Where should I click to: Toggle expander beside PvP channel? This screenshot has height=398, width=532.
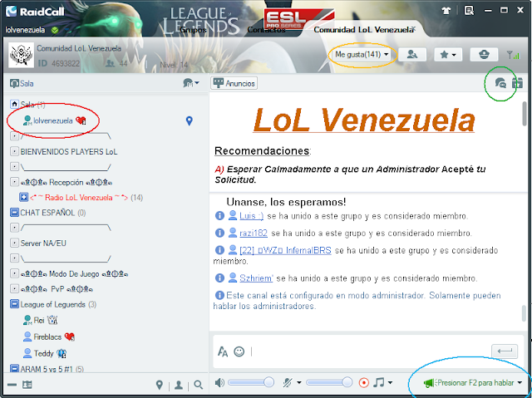pos(14,288)
